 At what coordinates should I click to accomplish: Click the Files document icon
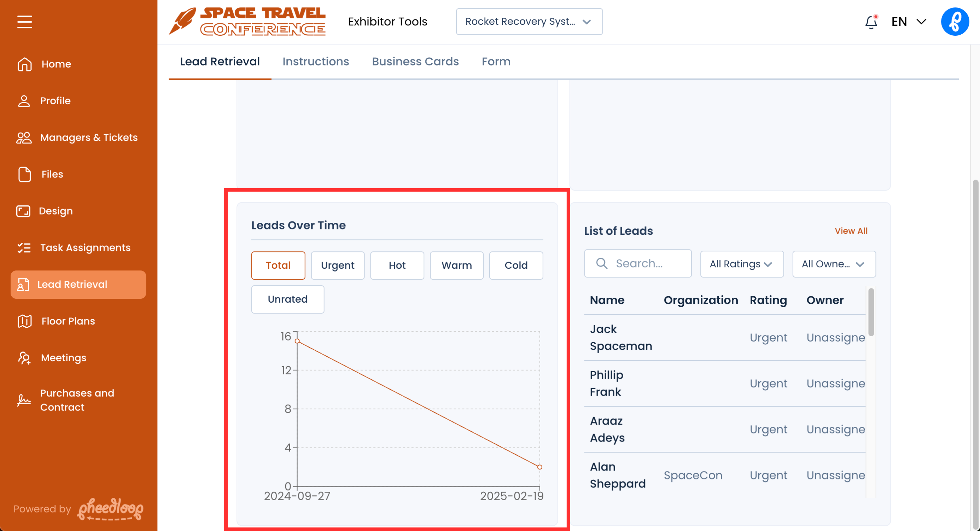tap(25, 174)
